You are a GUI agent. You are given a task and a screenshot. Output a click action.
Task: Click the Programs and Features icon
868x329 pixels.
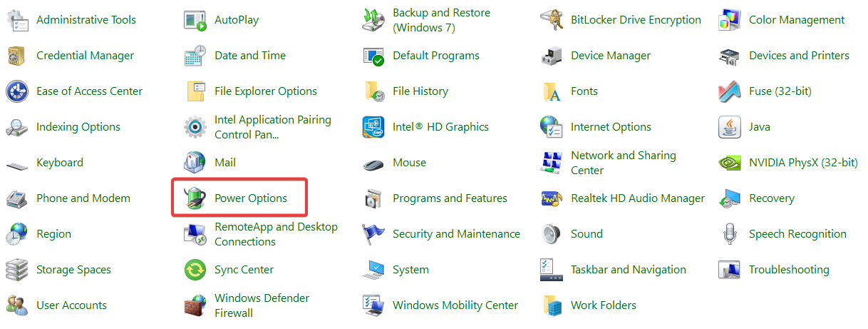coord(373,198)
